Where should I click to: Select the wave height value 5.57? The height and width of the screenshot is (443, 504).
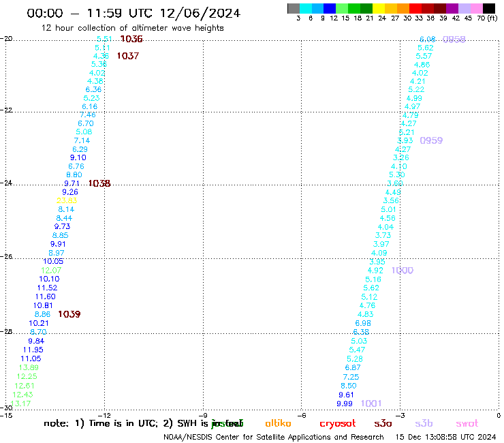tap(424, 56)
